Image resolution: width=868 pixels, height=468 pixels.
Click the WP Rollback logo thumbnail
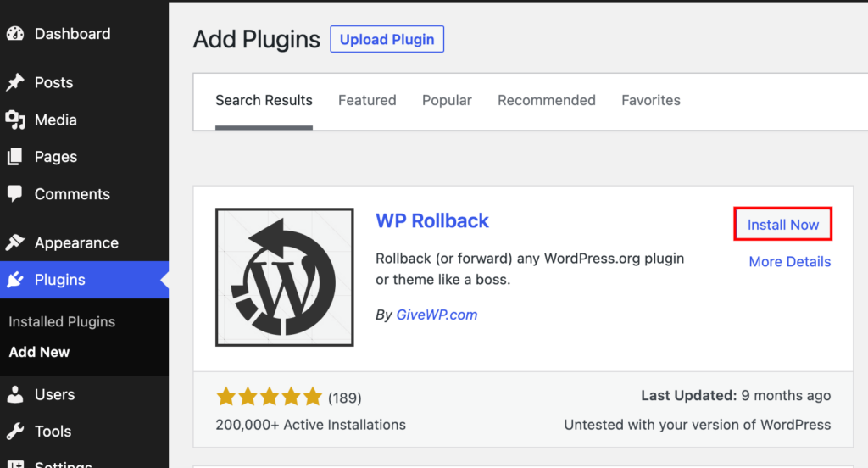point(285,277)
